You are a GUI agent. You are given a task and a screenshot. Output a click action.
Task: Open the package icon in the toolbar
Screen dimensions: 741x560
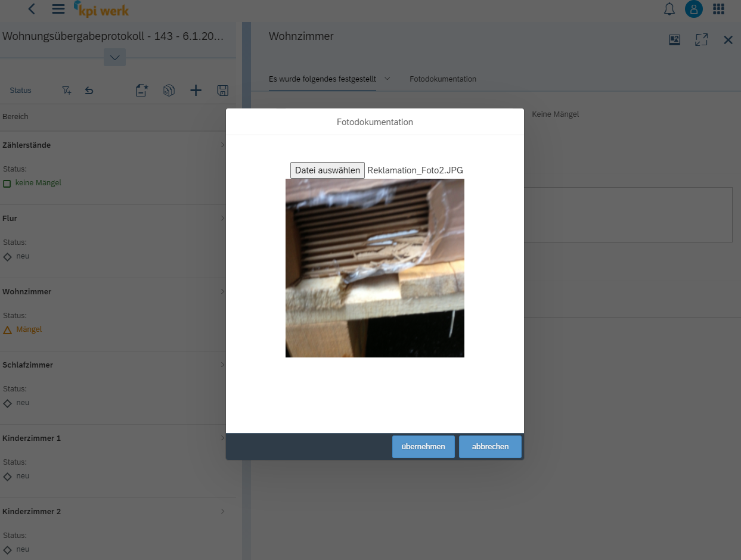[x=169, y=90]
